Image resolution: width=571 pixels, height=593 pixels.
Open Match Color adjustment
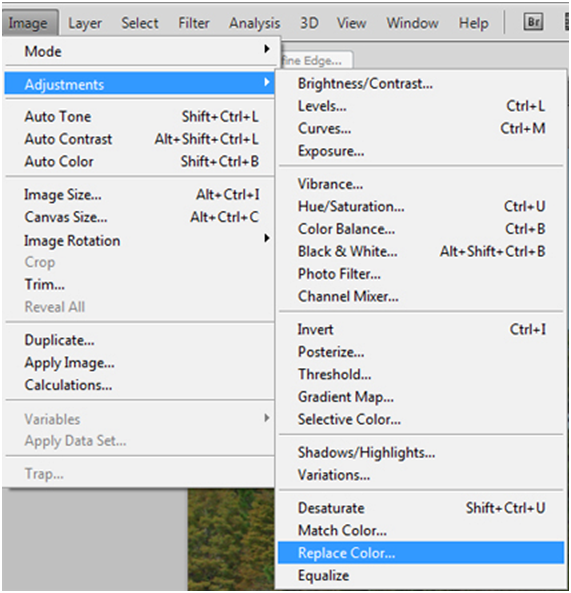421,531
